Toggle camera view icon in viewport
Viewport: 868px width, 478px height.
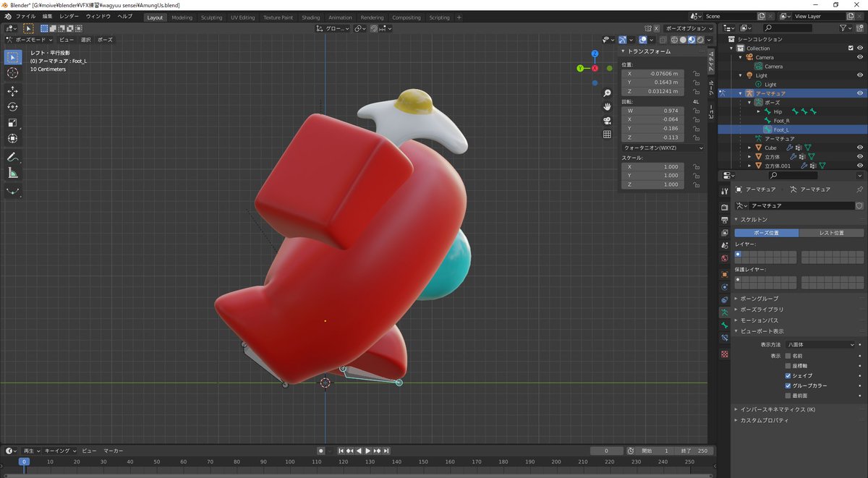click(x=607, y=121)
